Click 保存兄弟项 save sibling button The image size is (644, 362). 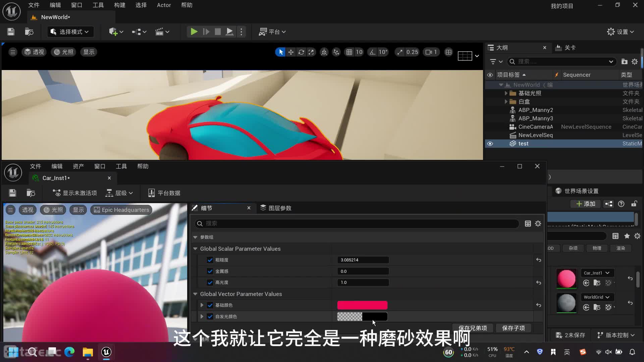point(473,328)
